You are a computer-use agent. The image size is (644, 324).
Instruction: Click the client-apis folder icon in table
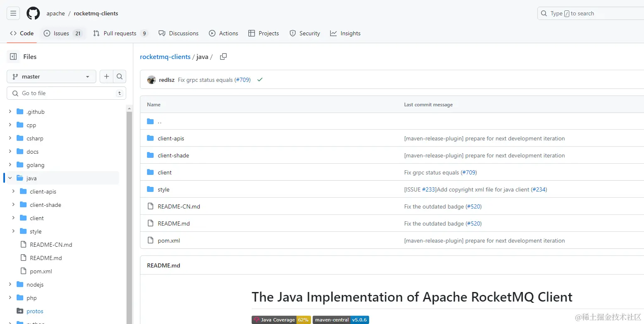coord(150,138)
